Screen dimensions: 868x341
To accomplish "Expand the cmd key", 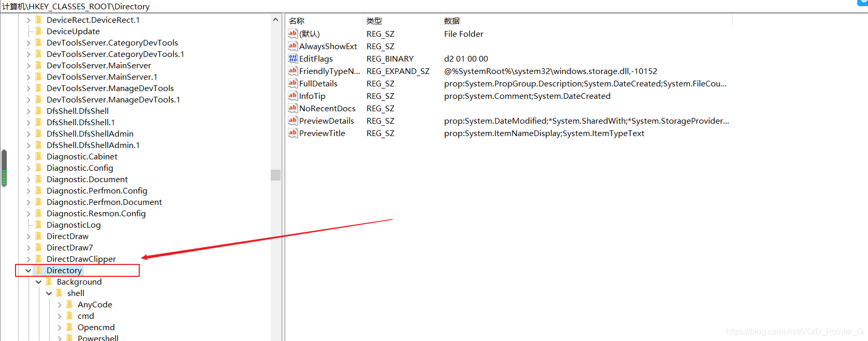I will pyautogui.click(x=59, y=316).
